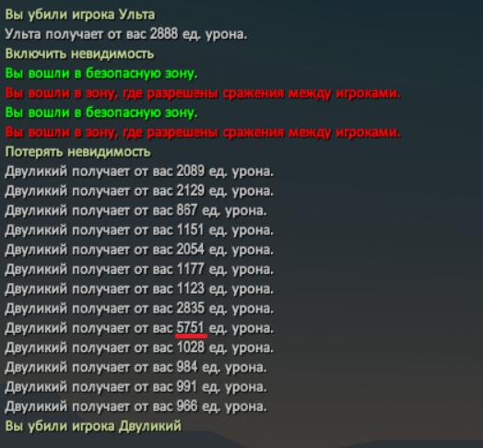Select the 'Потерять невидимость' message
The width and height of the screenshot is (483, 448).
pos(78,152)
